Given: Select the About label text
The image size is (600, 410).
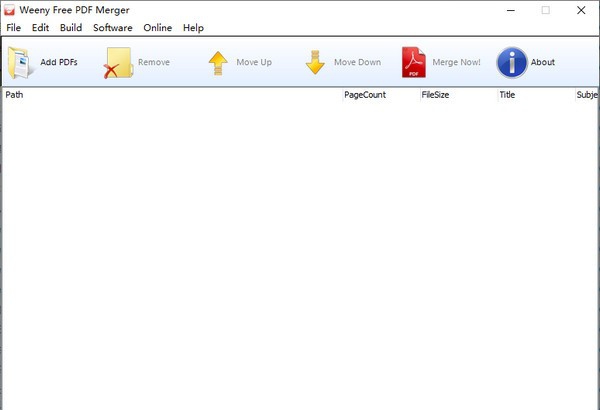Looking at the screenshot, I should tap(543, 62).
